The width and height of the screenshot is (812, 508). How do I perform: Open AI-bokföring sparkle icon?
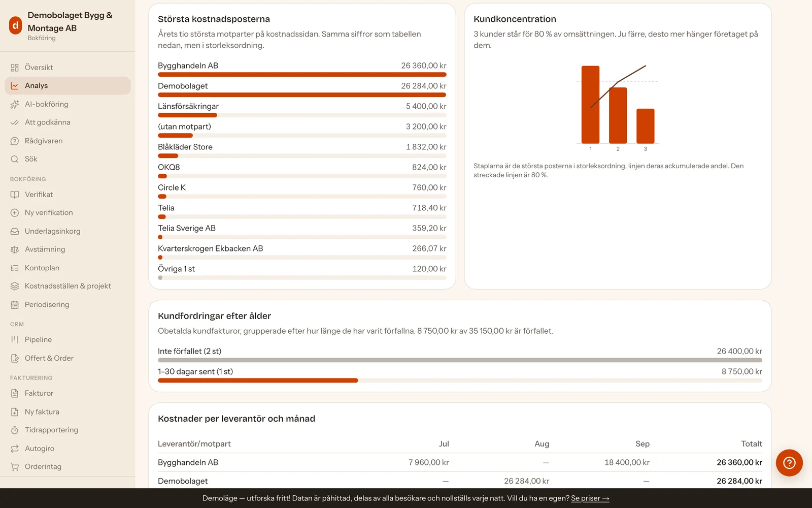pos(15,104)
